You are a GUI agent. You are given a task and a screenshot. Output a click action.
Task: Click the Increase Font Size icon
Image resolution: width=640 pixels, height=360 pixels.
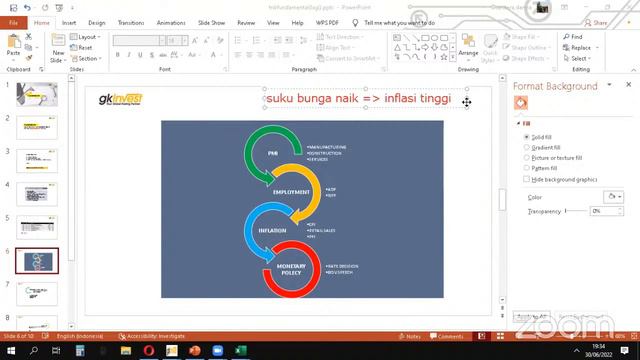coord(195,40)
